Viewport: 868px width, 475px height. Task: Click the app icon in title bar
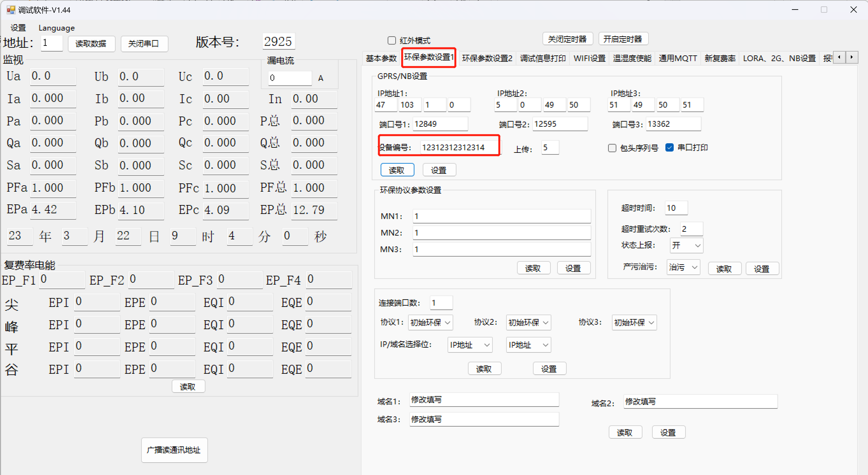11,10
